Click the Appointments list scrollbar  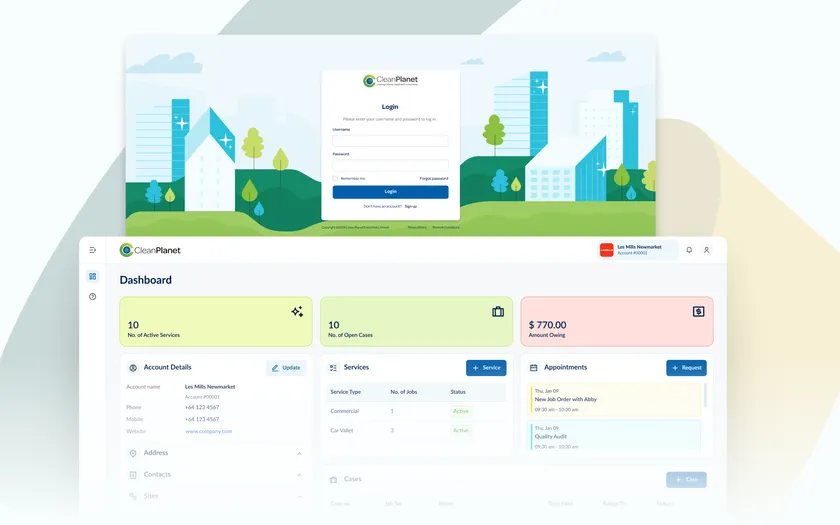[705, 395]
